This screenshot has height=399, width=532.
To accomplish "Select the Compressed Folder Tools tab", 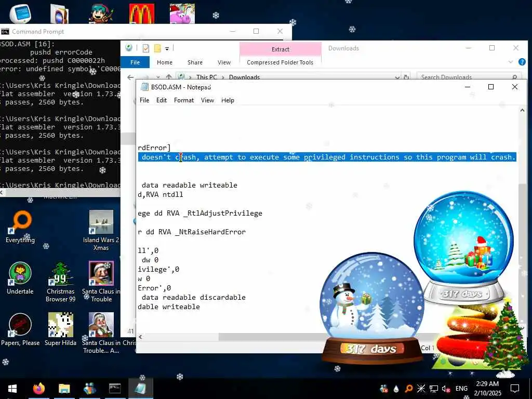I will [x=280, y=62].
